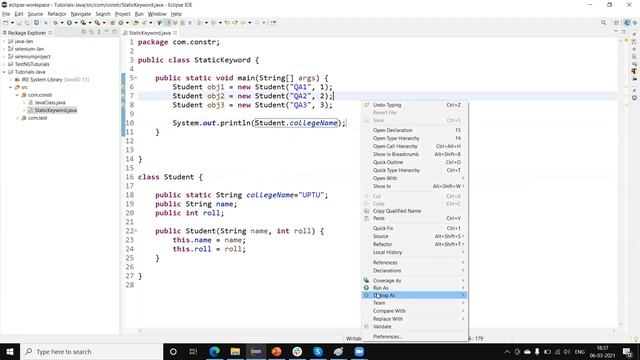Open the Refactor menu

pos(57,14)
